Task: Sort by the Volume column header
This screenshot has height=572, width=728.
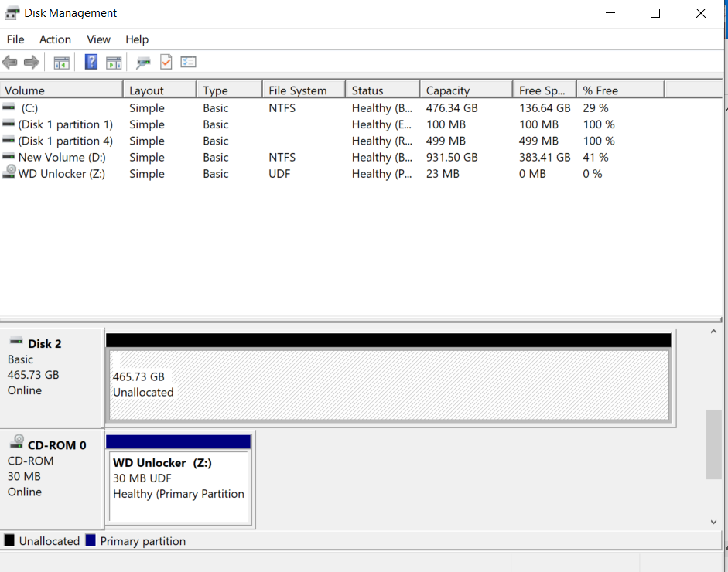Action: [x=61, y=90]
